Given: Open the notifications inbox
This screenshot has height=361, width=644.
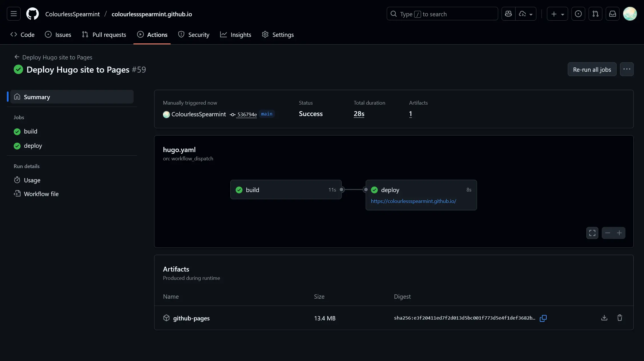Looking at the screenshot, I should pyautogui.click(x=613, y=14).
